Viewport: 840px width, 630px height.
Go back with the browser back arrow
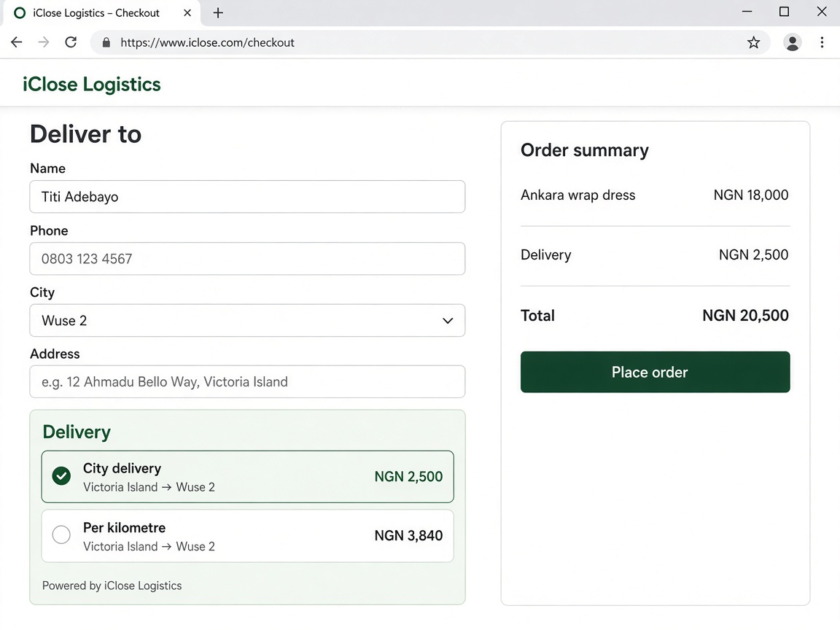tap(17, 42)
